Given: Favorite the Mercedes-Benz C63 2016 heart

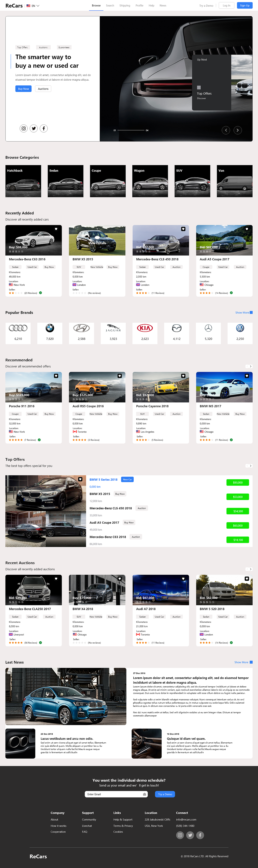Looking at the screenshot, I should (56, 229).
